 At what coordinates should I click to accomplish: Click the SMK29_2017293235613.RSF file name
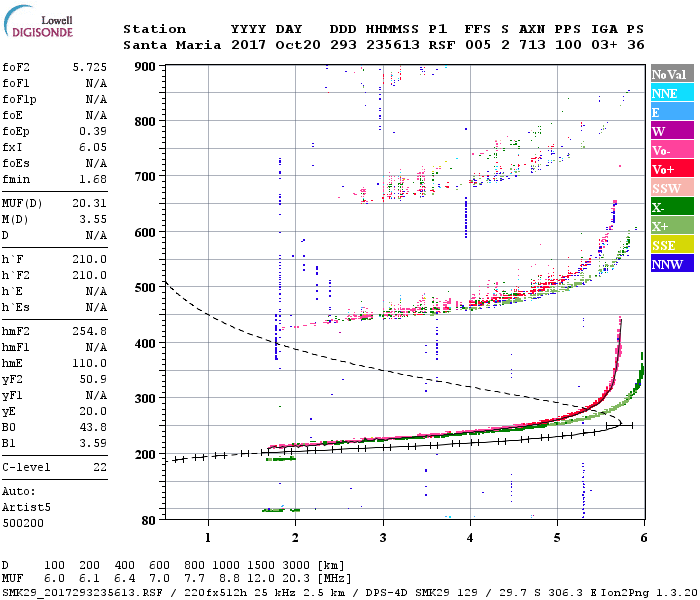point(82,593)
